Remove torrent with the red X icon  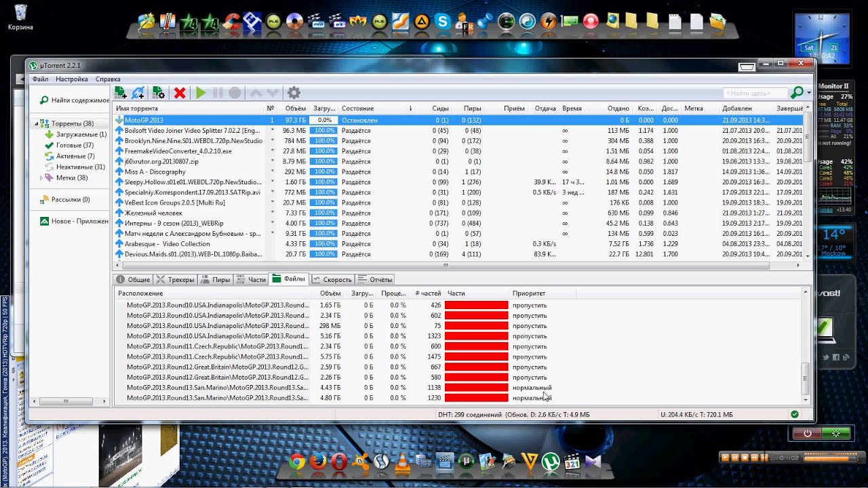[180, 93]
